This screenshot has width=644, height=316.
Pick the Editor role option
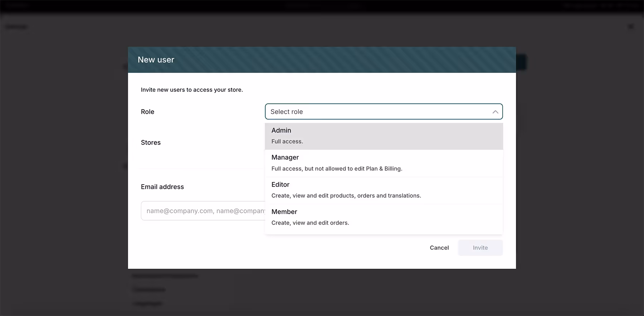384,190
